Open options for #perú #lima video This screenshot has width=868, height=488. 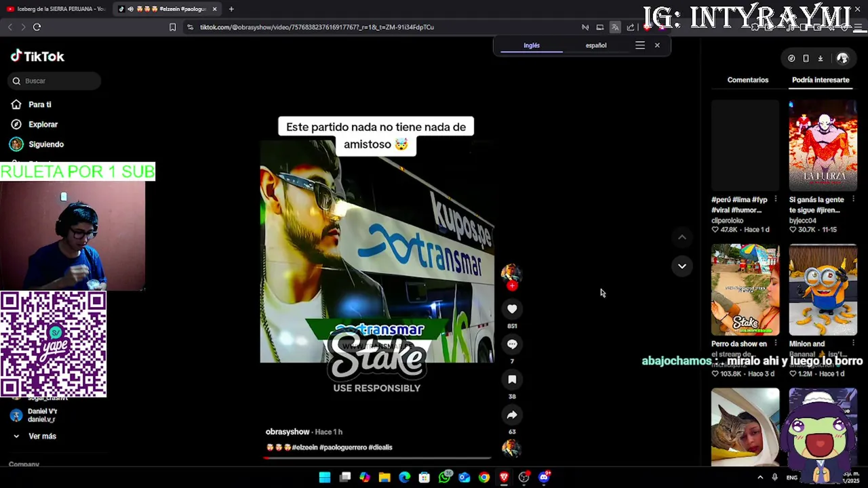point(775,200)
